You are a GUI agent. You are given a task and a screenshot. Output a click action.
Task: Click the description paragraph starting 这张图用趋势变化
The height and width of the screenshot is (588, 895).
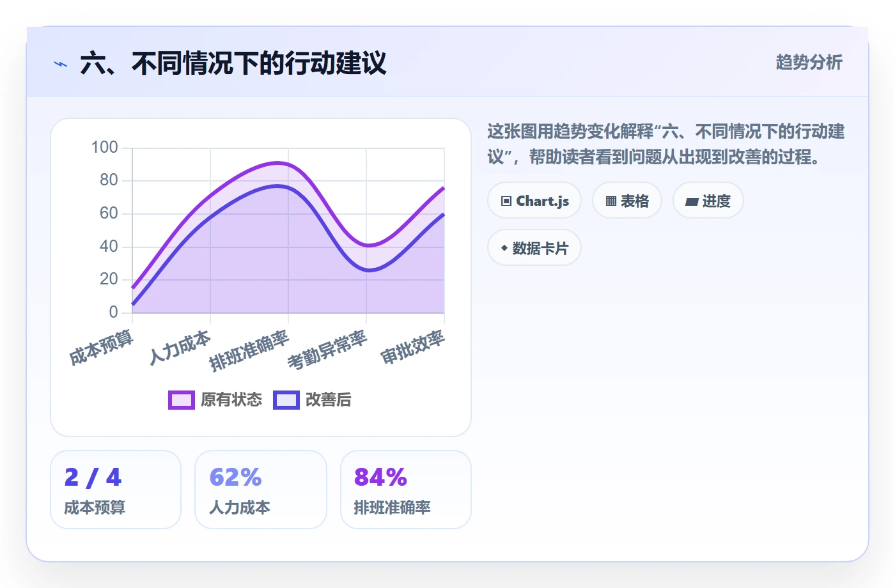pos(666,144)
